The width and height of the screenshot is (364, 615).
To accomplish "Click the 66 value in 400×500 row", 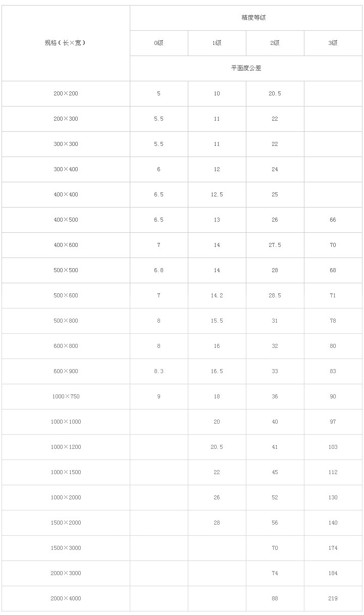I will tap(333, 220).
